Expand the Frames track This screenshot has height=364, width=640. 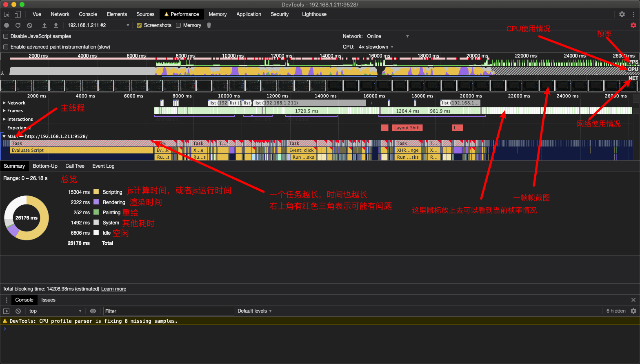coord(4,111)
